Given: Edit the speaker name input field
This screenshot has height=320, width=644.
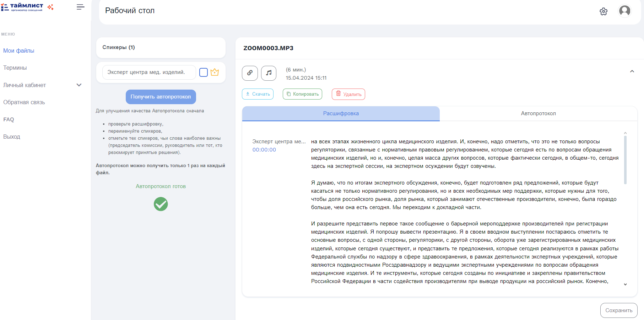Looking at the screenshot, I should tap(149, 73).
